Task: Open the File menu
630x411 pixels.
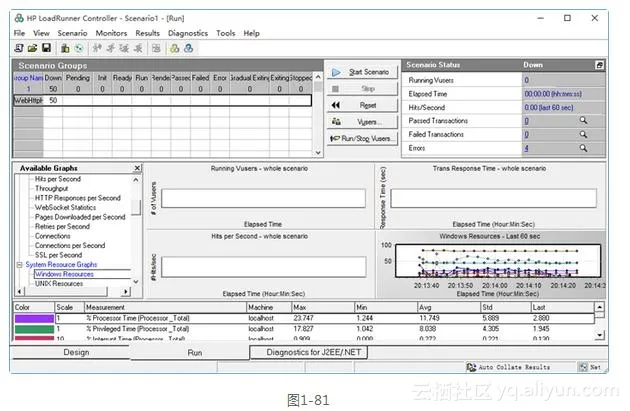Action: pos(19,33)
